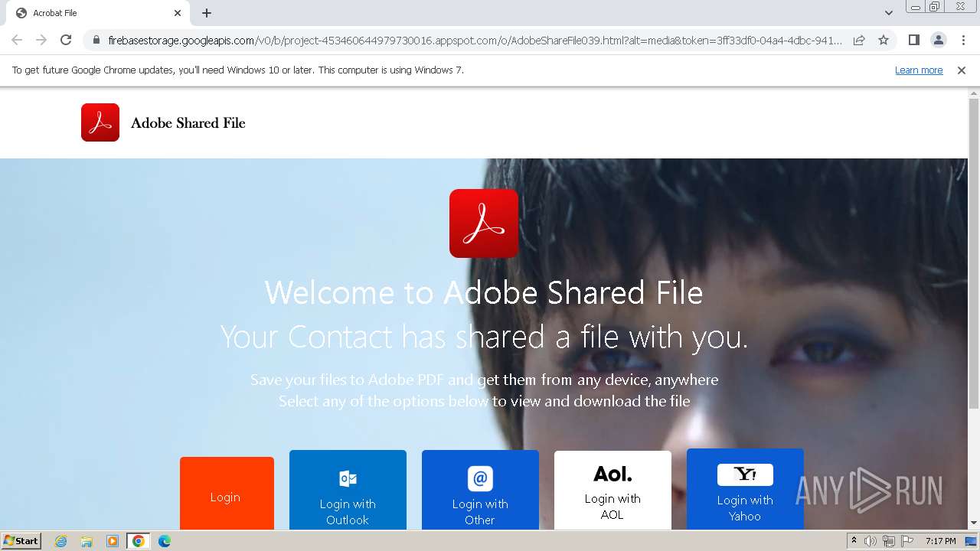
Task: Open Chrome three-dot menu
Action: pos(964,40)
